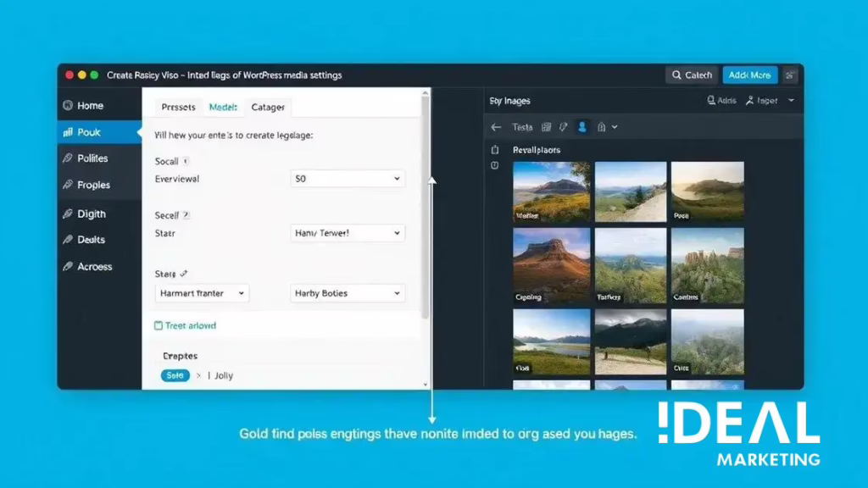Switch to the Pressets tab

[x=178, y=108]
